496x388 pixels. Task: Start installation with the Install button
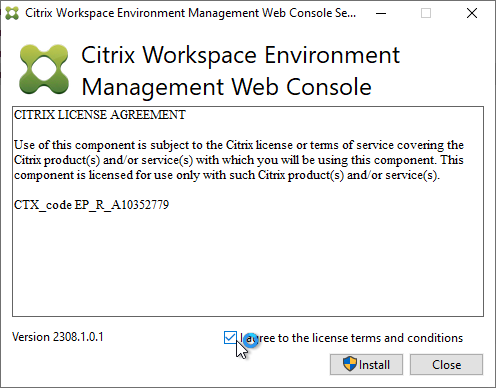366,364
